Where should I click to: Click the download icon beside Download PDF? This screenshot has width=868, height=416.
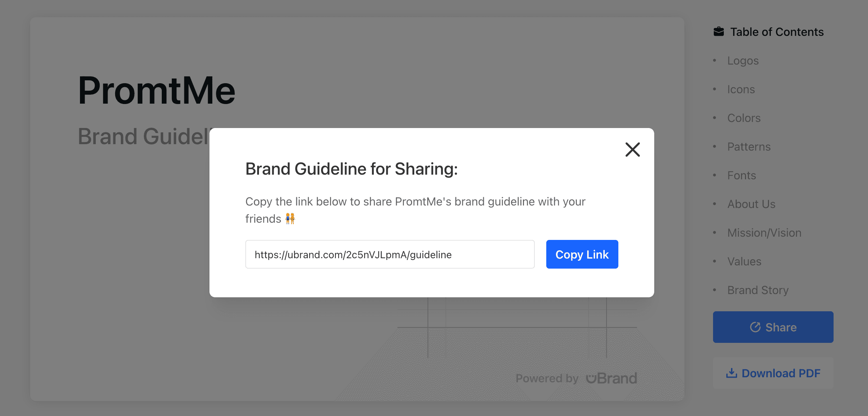coord(732,373)
